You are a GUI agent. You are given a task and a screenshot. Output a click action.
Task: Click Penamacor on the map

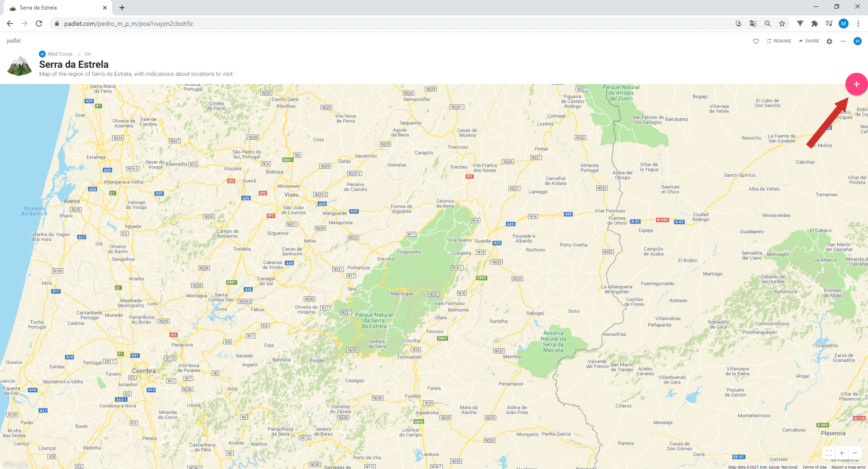tap(511, 384)
